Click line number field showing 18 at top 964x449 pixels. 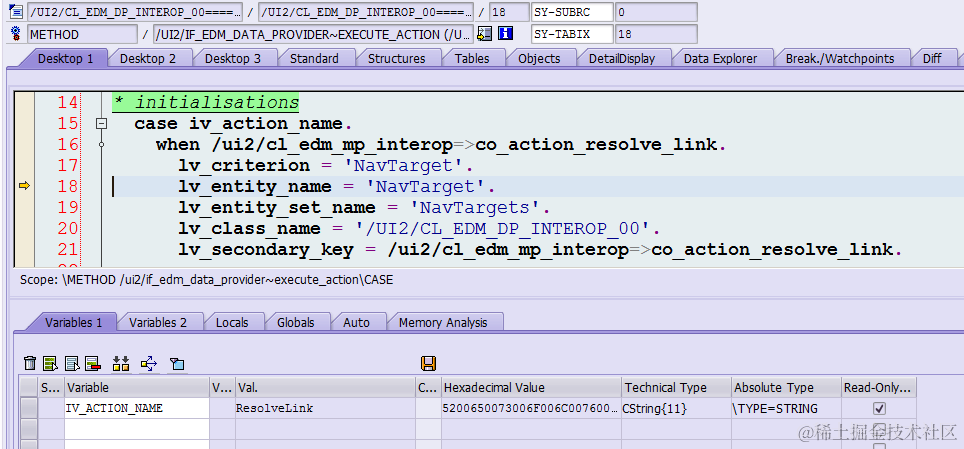coord(509,12)
